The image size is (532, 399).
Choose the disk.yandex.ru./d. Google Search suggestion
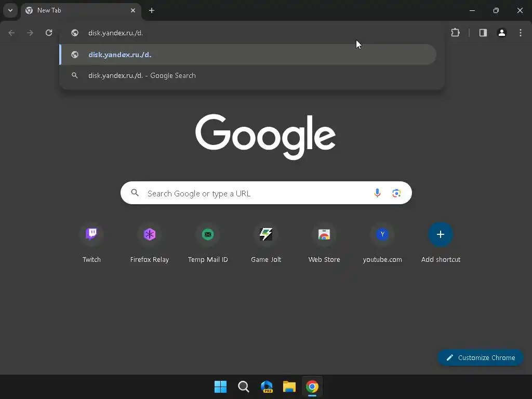click(x=248, y=75)
